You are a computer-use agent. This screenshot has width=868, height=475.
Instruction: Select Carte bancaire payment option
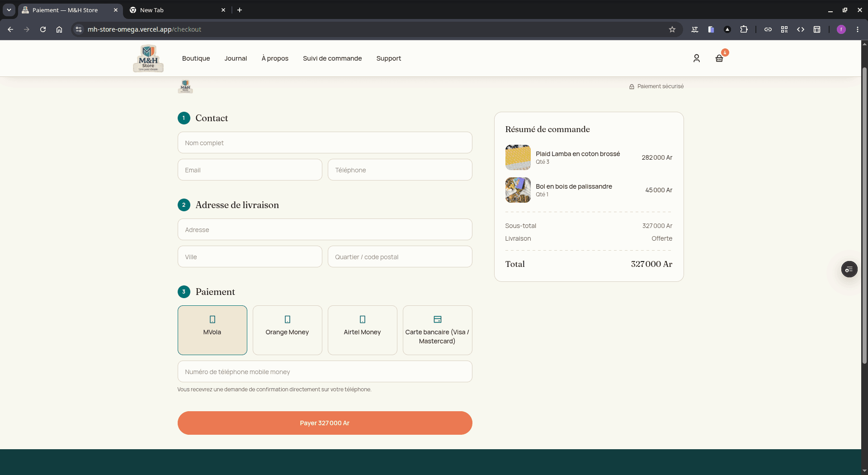(438, 330)
